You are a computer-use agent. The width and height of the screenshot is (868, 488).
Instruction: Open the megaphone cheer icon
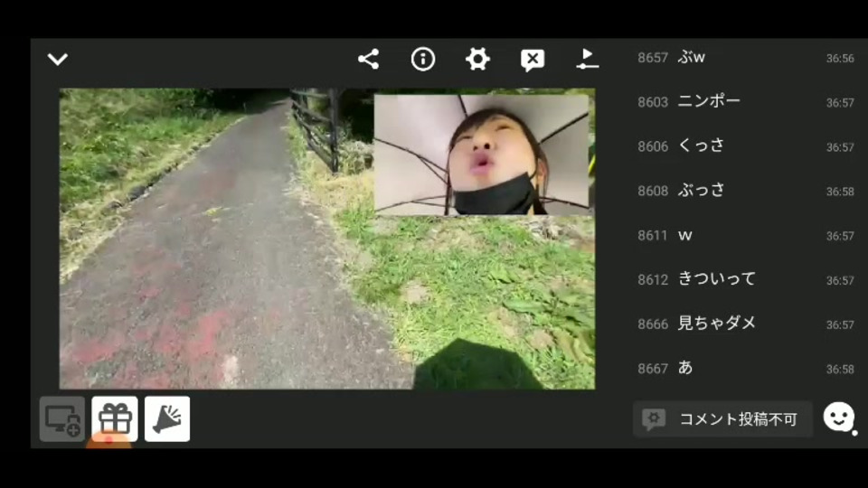tap(167, 418)
